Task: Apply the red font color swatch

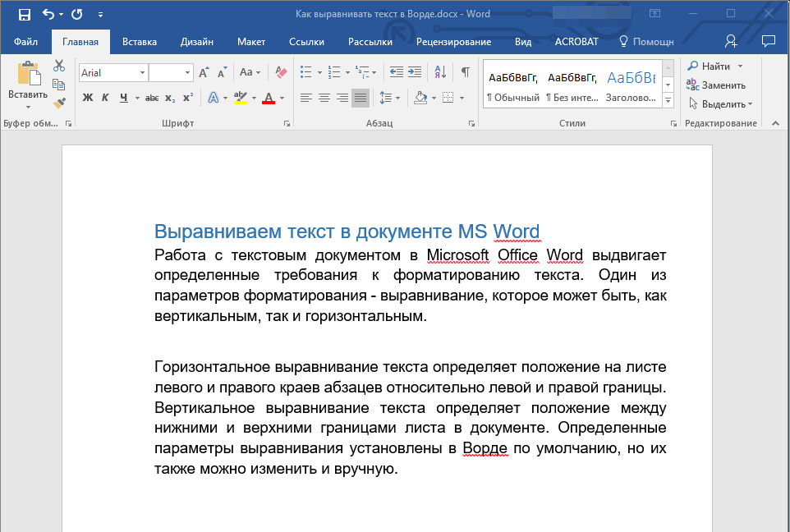Action: tap(269, 98)
